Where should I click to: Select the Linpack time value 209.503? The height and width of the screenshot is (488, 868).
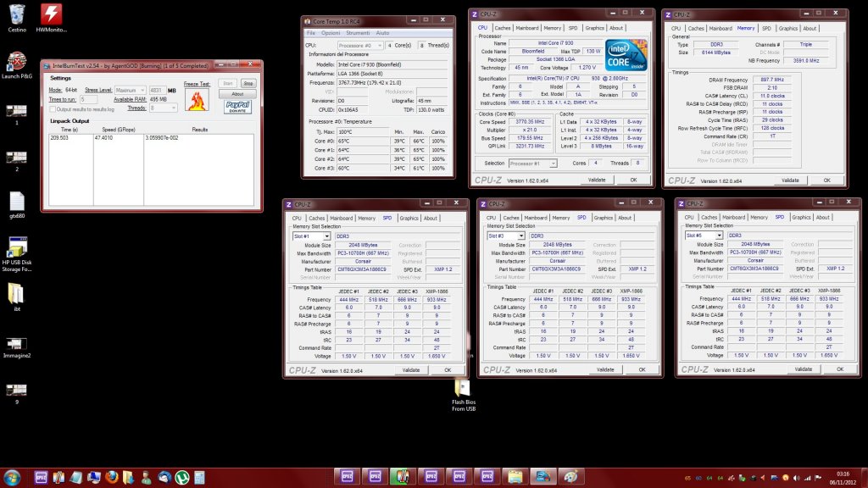pyautogui.click(x=59, y=138)
